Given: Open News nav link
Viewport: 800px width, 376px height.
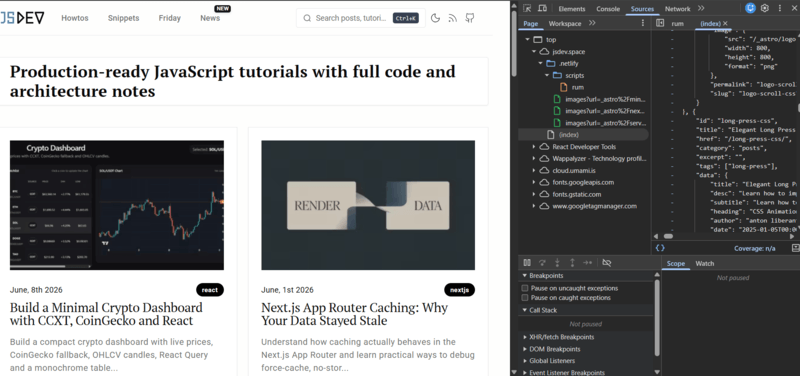Looking at the screenshot, I should (210, 18).
